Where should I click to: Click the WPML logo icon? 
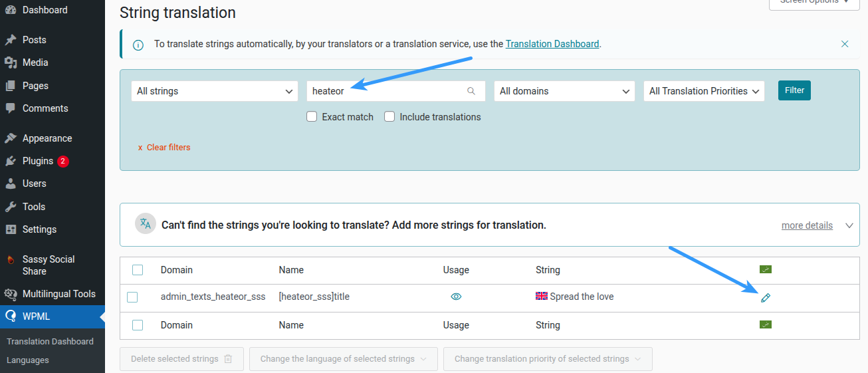click(11, 316)
